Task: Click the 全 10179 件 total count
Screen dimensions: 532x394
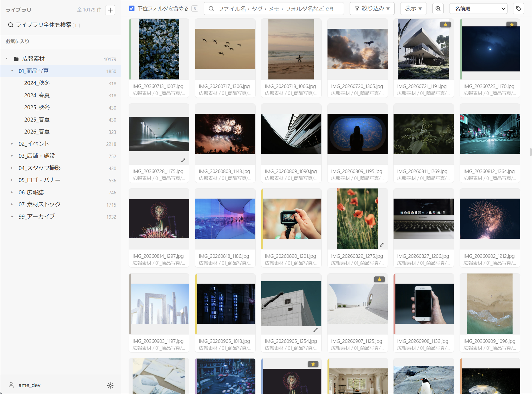Action: coord(89,10)
